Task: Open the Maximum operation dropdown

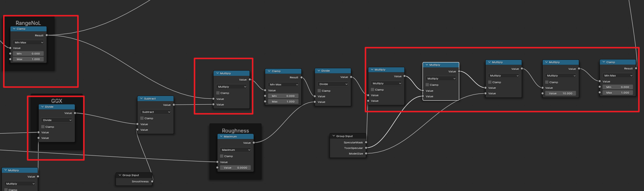Action: (235, 150)
